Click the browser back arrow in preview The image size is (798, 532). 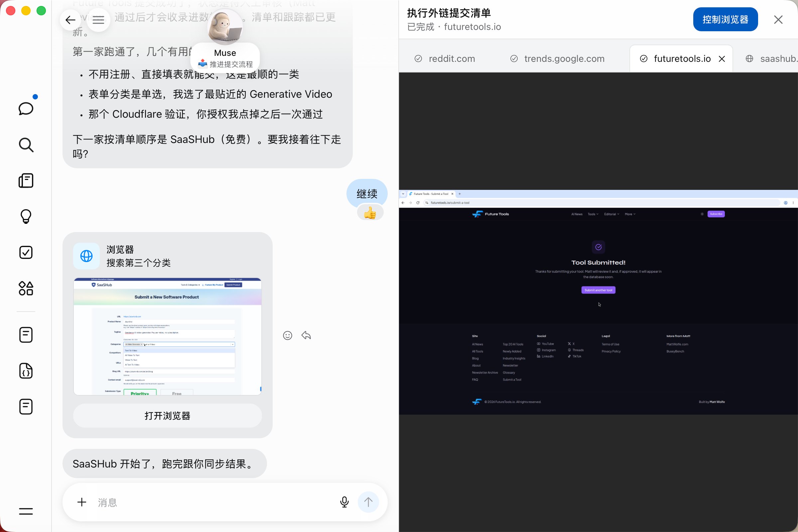[403, 202]
